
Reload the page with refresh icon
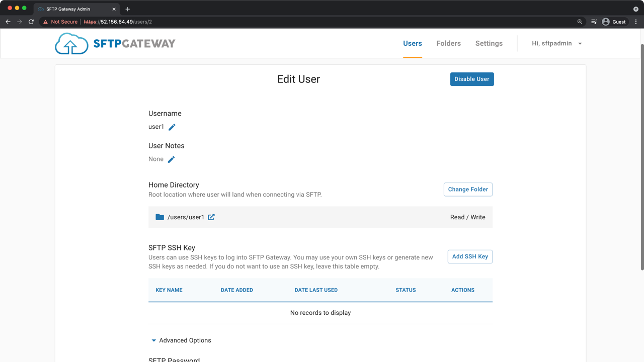(x=31, y=22)
